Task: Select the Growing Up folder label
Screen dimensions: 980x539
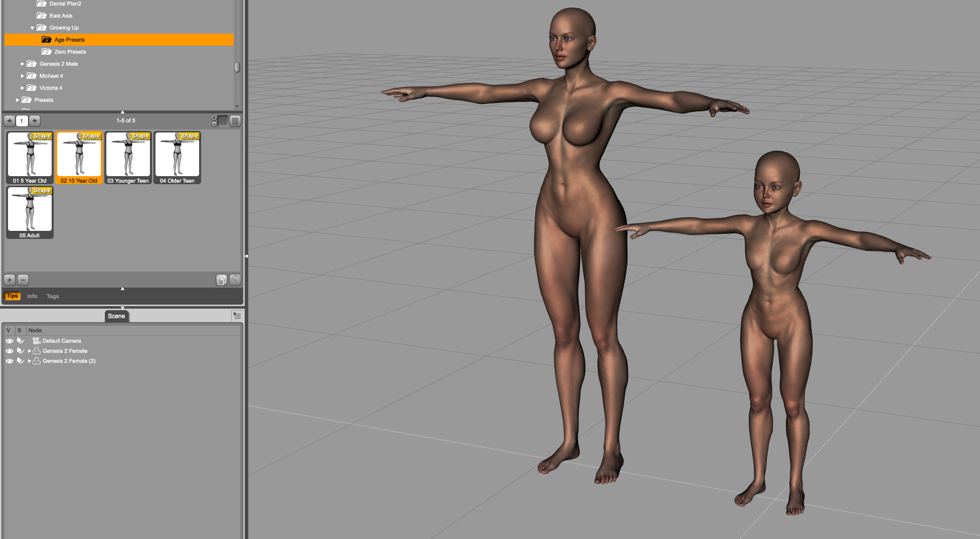Action: point(64,28)
